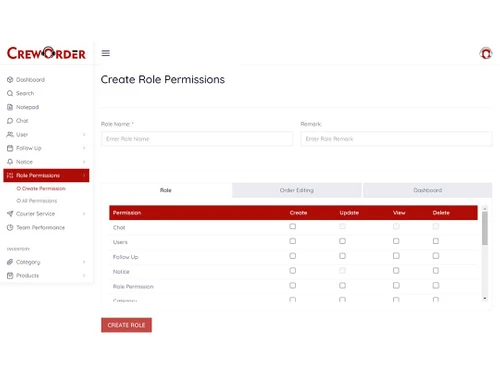Switch to the Role tab
Screen dimensions: 500x375
coord(166,190)
